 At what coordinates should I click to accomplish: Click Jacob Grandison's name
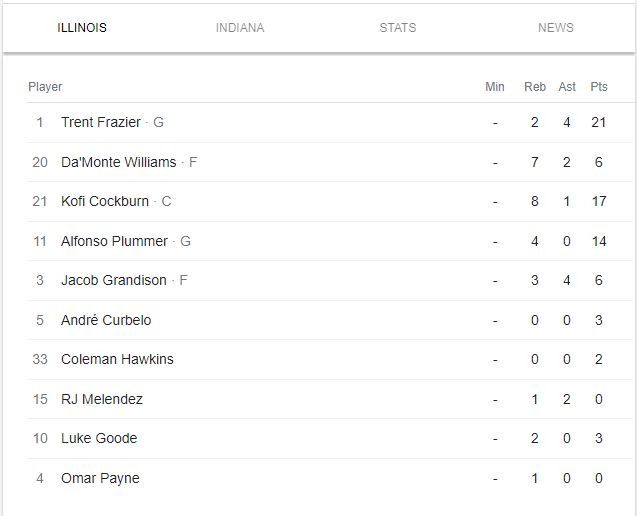tap(114, 280)
